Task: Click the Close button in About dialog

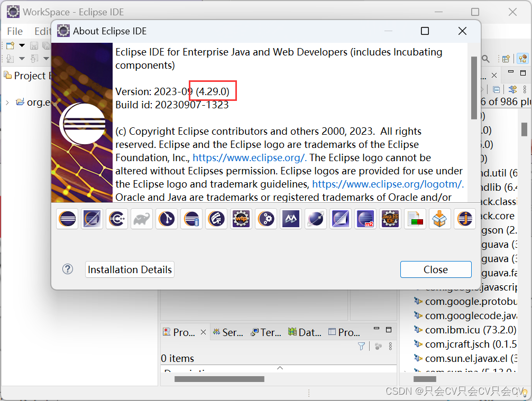Action: 436,269
